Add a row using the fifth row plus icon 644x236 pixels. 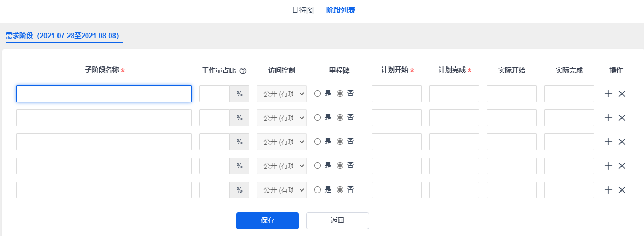[x=608, y=190]
